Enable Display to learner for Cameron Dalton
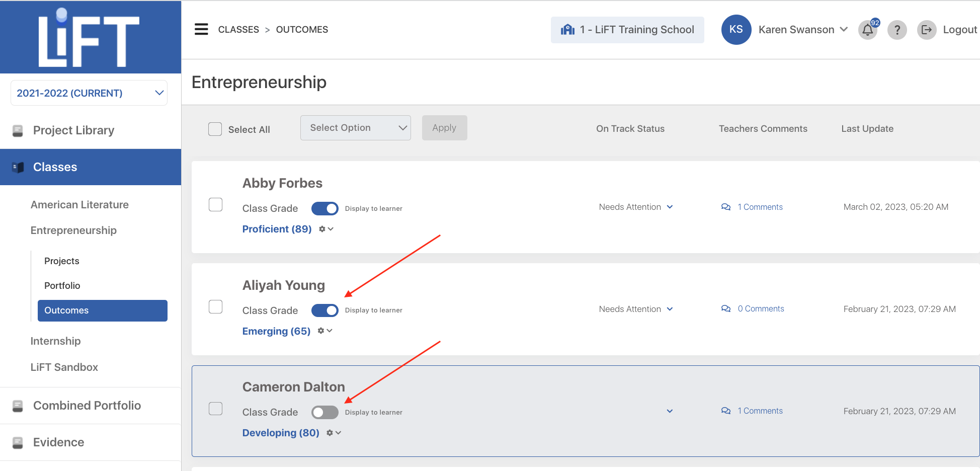980x471 pixels. click(325, 412)
